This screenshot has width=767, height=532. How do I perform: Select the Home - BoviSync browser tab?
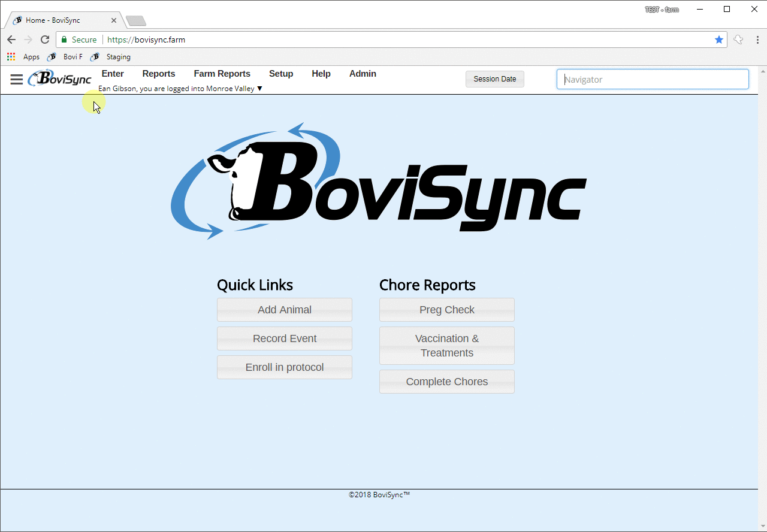coord(64,20)
